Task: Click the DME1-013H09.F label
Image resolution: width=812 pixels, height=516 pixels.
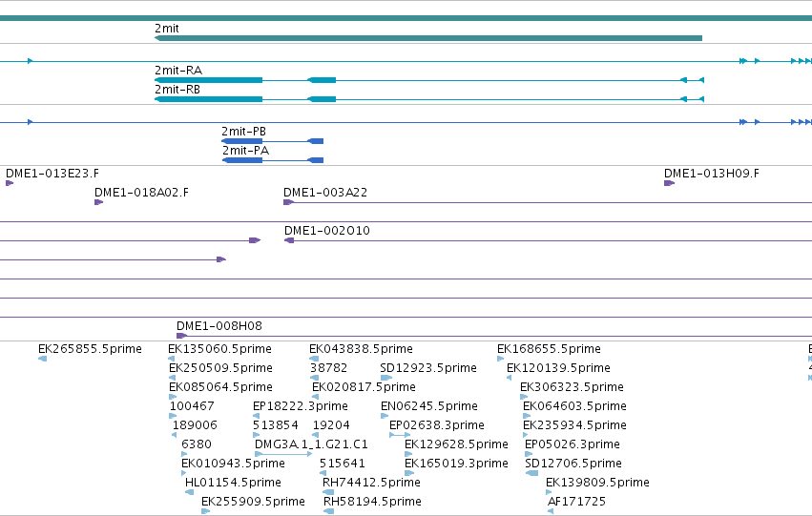Action: click(x=712, y=174)
